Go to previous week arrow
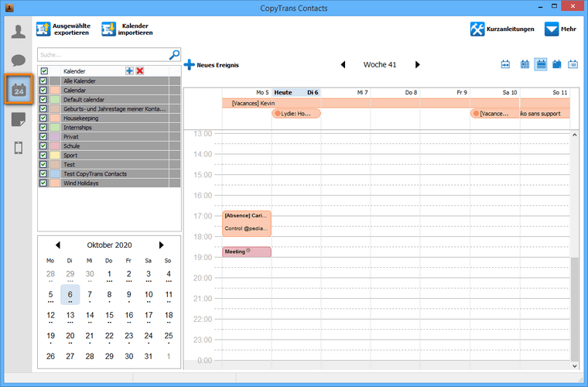 [x=343, y=64]
